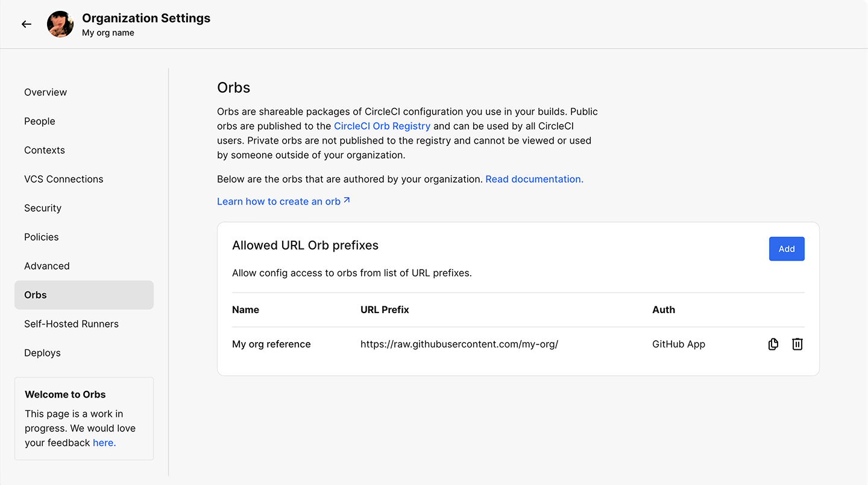The width and height of the screenshot is (868, 485).
Task: Click the 'Name' column header
Action: 245,310
